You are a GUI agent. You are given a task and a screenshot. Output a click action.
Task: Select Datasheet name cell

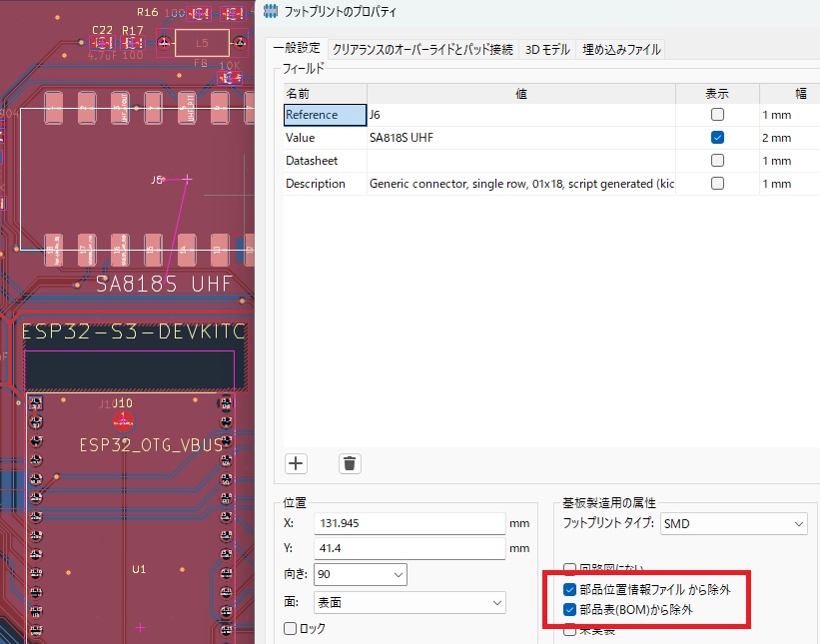coord(325,161)
